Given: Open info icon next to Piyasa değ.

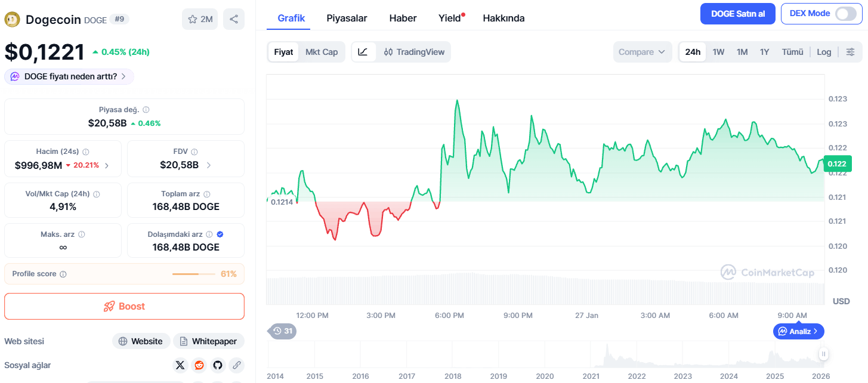Looking at the screenshot, I should [146, 110].
